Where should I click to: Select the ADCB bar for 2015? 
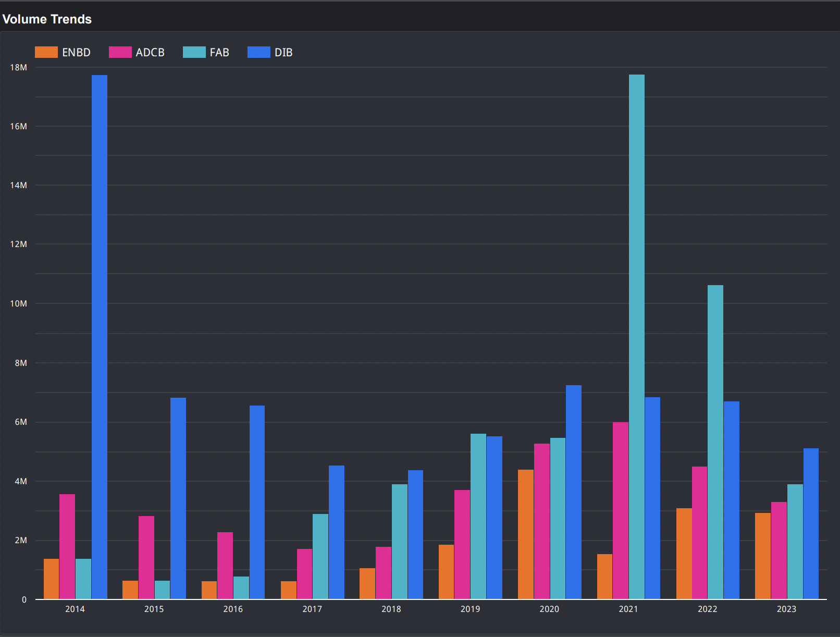click(146, 557)
